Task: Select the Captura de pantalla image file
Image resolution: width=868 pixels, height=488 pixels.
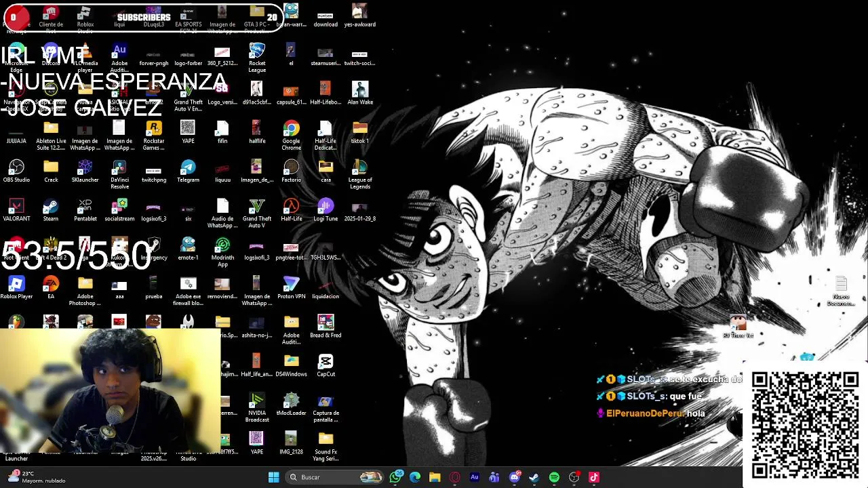Action: pyautogui.click(x=325, y=407)
